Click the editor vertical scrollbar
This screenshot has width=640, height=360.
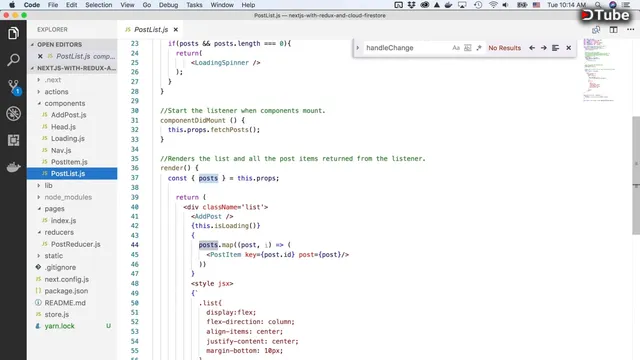tap(636, 176)
